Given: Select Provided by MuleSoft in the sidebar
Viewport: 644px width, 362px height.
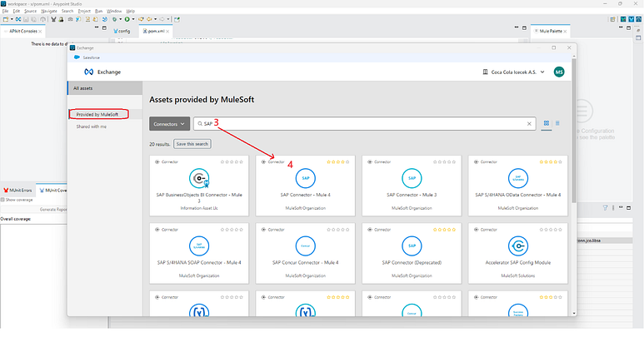Looking at the screenshot, I should point(99,115).
